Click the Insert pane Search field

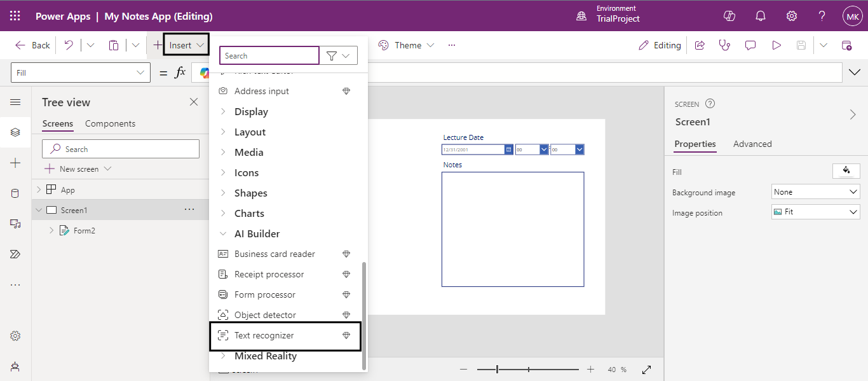pyautogui.click(x=269, y=56)
